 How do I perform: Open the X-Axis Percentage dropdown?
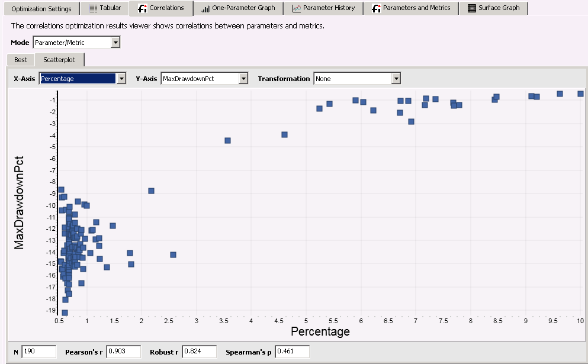click(x=121, y=79)
